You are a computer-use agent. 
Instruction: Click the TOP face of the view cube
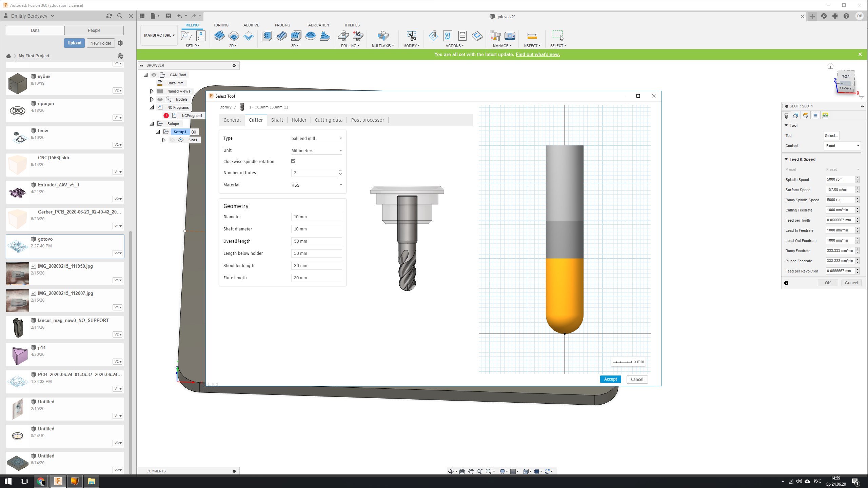point(846,77)
